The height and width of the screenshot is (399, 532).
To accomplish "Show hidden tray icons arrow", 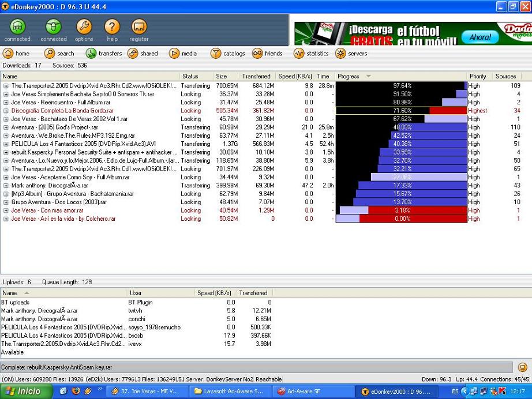I will click(x=465, y=392).
